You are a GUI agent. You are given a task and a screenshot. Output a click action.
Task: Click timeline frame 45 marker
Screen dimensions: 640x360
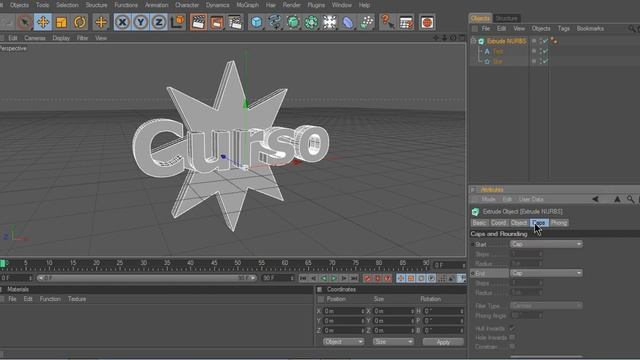(214, 264)
